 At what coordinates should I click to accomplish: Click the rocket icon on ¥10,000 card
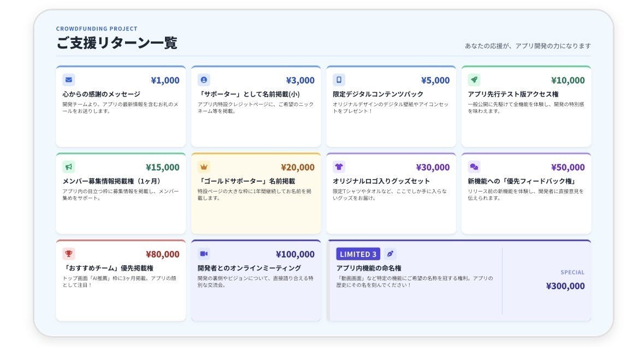(x=474, y=80)
